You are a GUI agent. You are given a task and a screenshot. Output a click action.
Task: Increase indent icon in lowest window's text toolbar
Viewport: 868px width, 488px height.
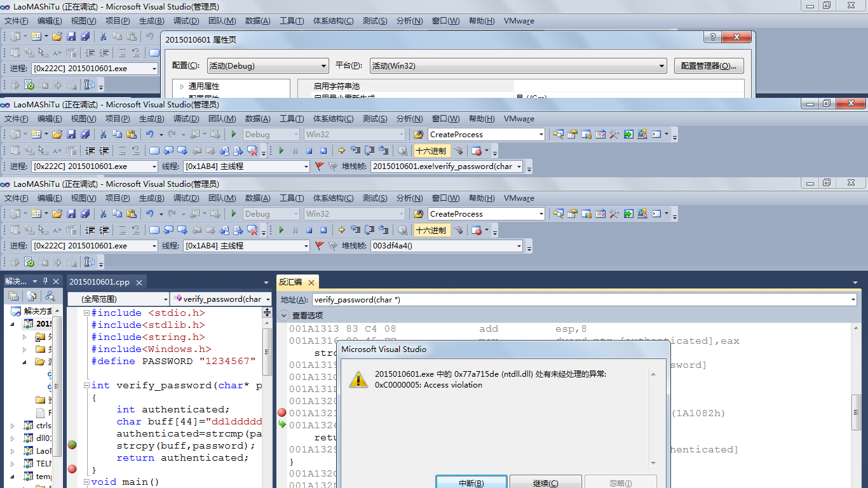click(103, 230)
